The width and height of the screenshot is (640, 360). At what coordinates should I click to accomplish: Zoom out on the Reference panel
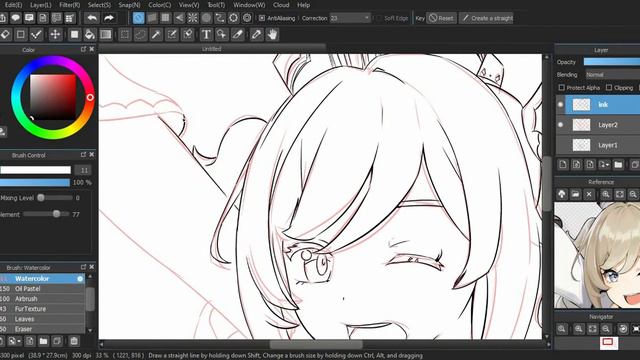pyautogui.click(x=633, y=194)
